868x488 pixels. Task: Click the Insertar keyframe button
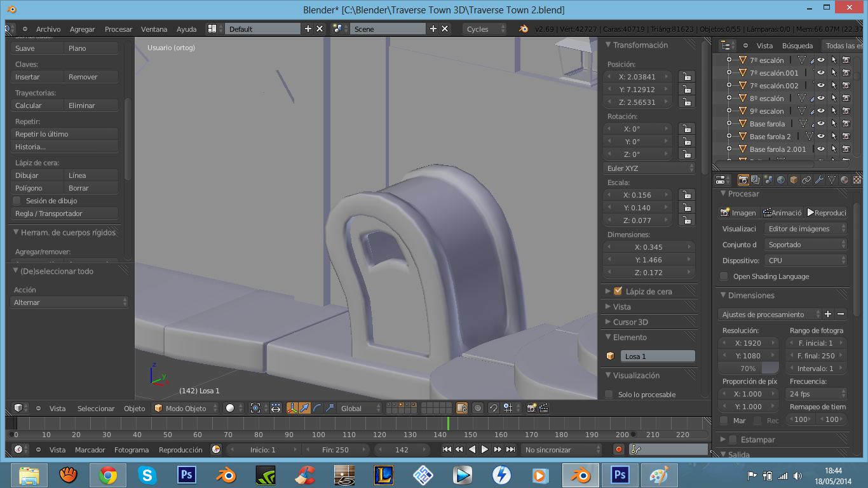37,77
